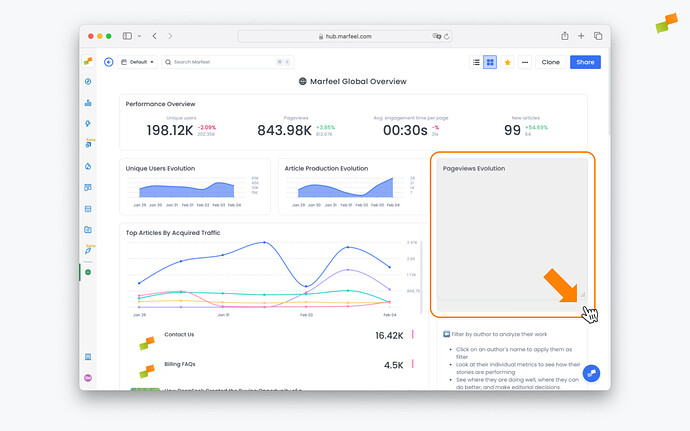
Task: Open the building icon near sidebar bottom
Action: point(88,357)
